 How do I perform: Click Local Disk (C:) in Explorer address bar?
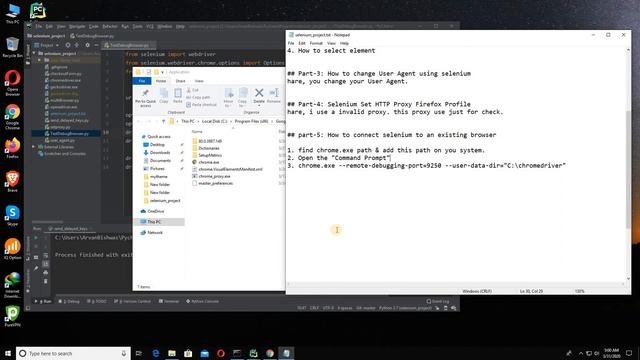214,121
